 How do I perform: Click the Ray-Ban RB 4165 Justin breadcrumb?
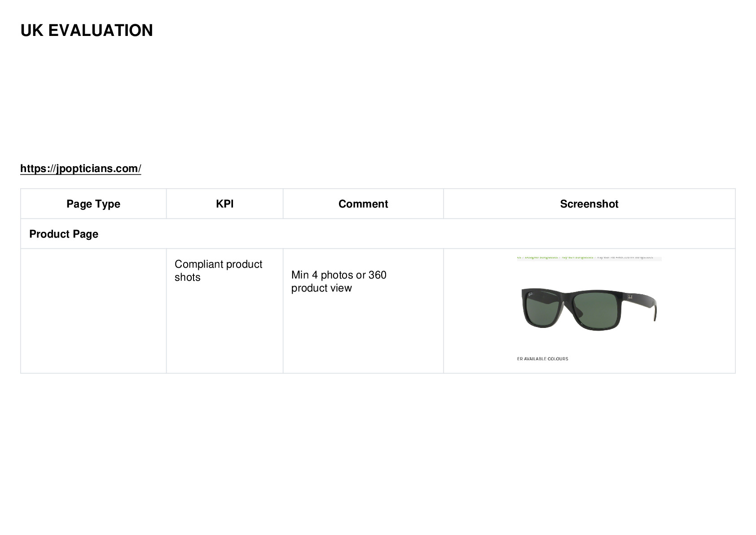click(x=624, y=257)
